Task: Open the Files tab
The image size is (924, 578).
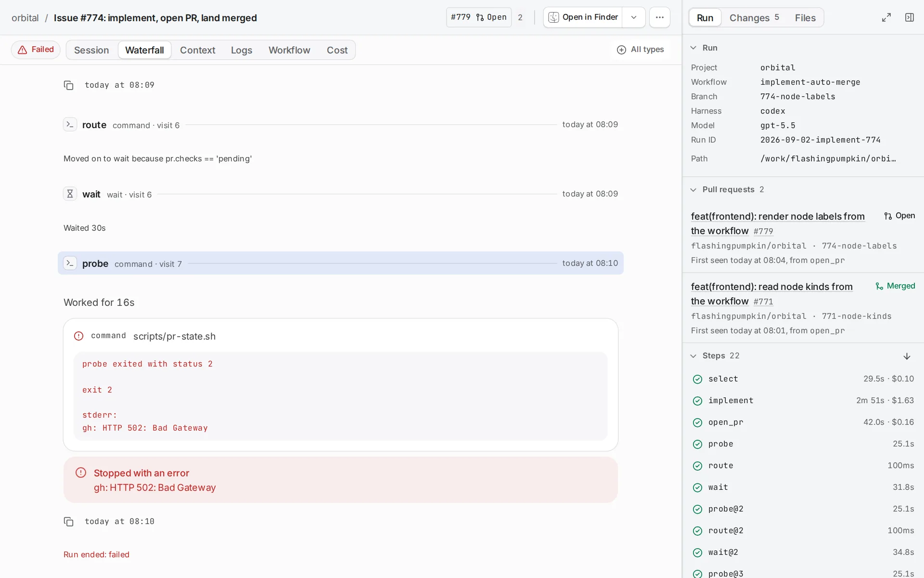Action: pyautogui.click(x=805, y=18)
